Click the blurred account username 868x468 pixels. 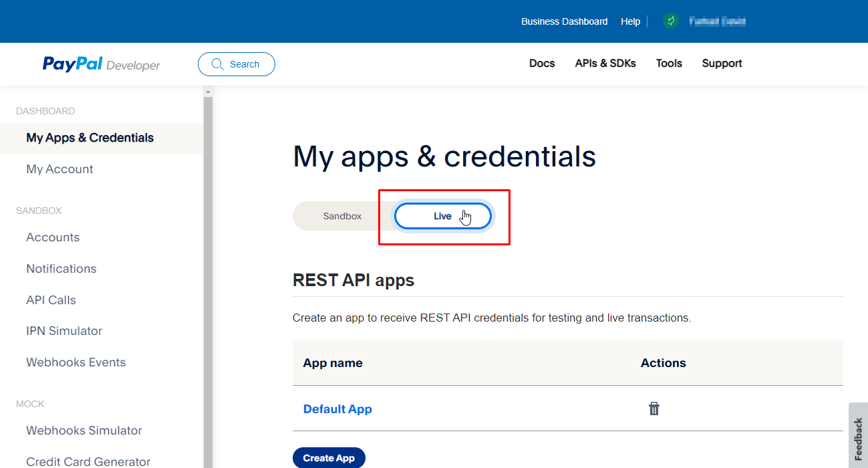point(717,21)
